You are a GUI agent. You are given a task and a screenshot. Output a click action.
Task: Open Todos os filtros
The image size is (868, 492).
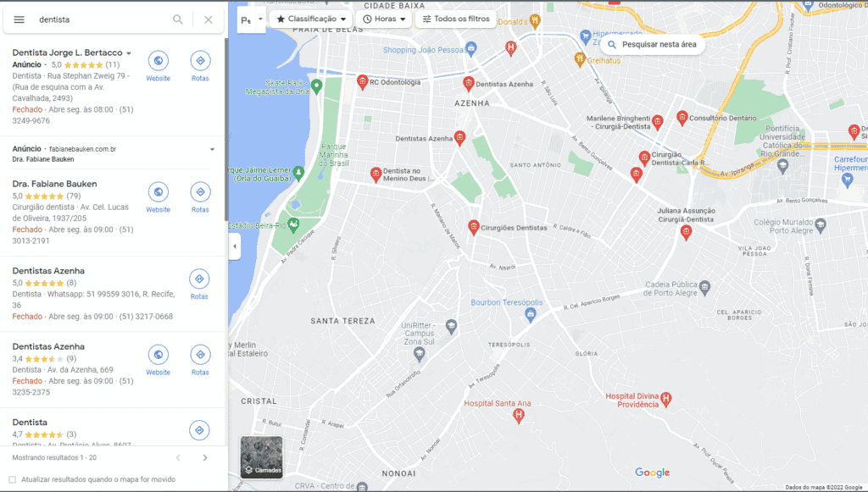pyautogui.click(x=456, y=19)
